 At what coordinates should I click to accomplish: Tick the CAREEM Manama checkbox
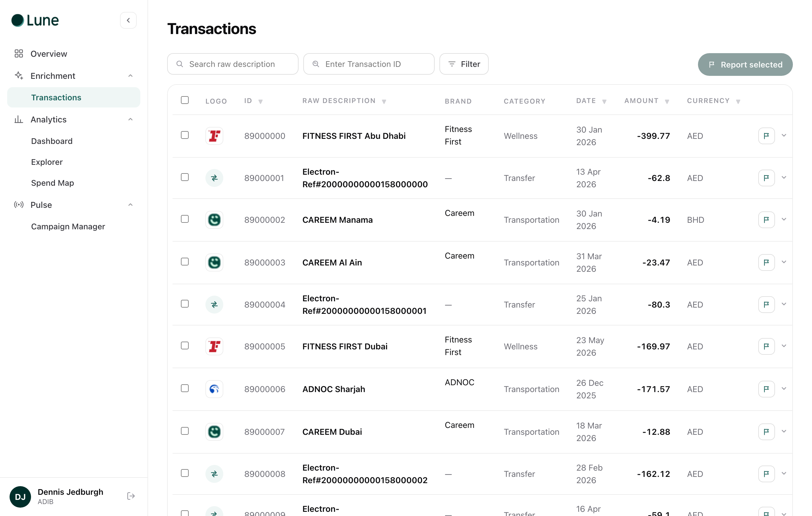[184, 219]
